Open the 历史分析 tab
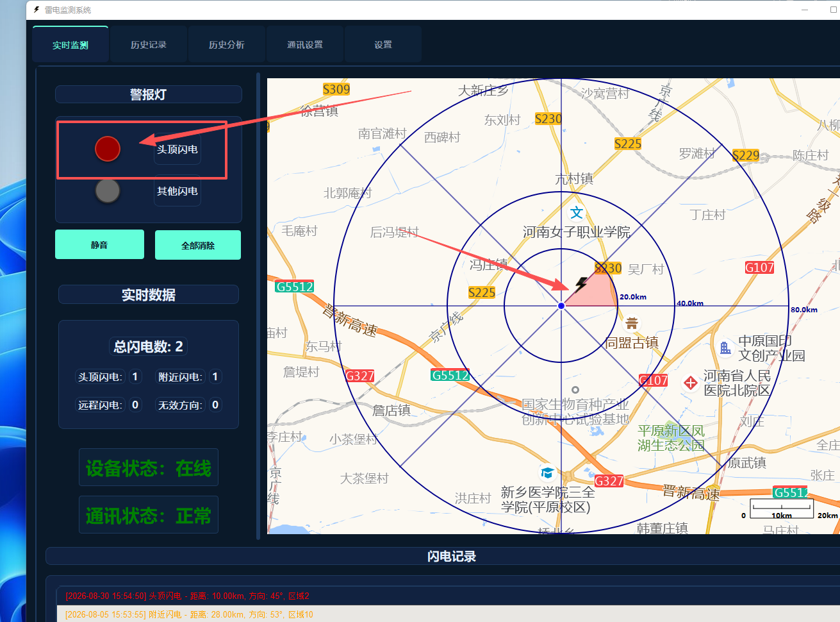This screenshot has width=840, height=622. (227, 45)
